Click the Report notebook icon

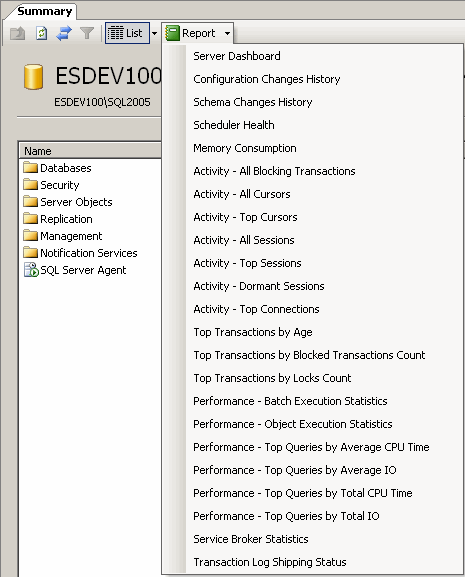[x=172, y=33]
